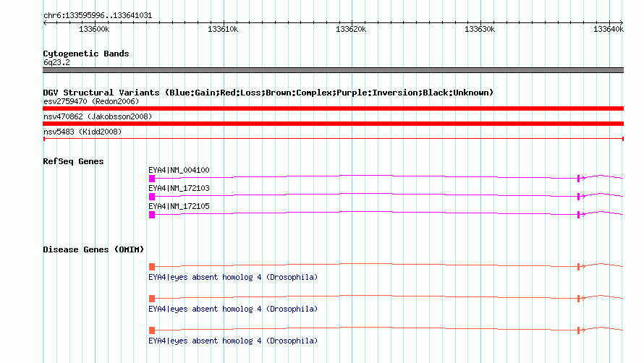The width and height of the screenshot is (644, 363).
Task: Select the thin red nsv5483 variant line
Action: [x=333, y=139]
